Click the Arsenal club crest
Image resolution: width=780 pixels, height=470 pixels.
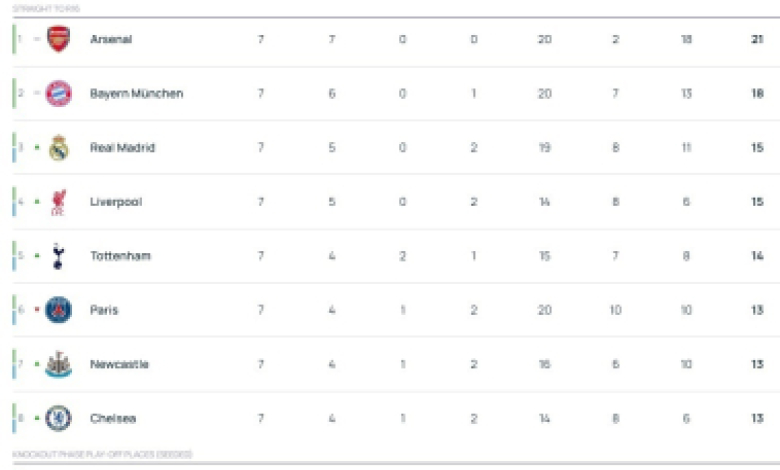click(58, 40)
